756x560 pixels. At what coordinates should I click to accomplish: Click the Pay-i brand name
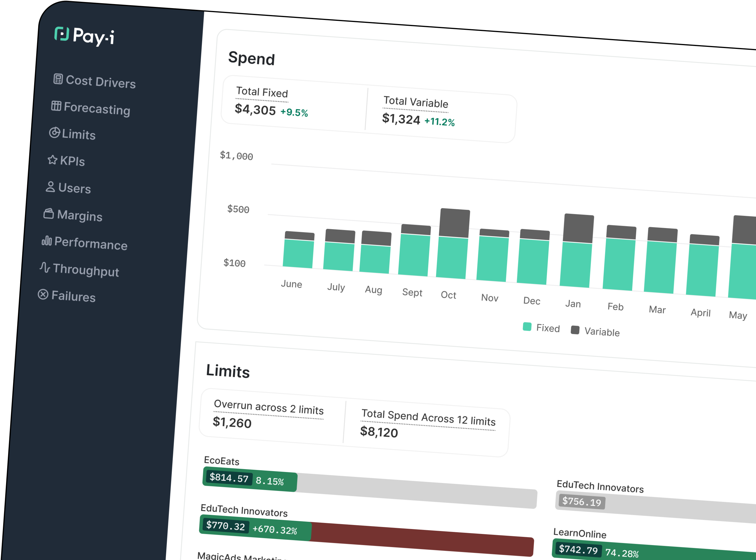coord(94,36)
